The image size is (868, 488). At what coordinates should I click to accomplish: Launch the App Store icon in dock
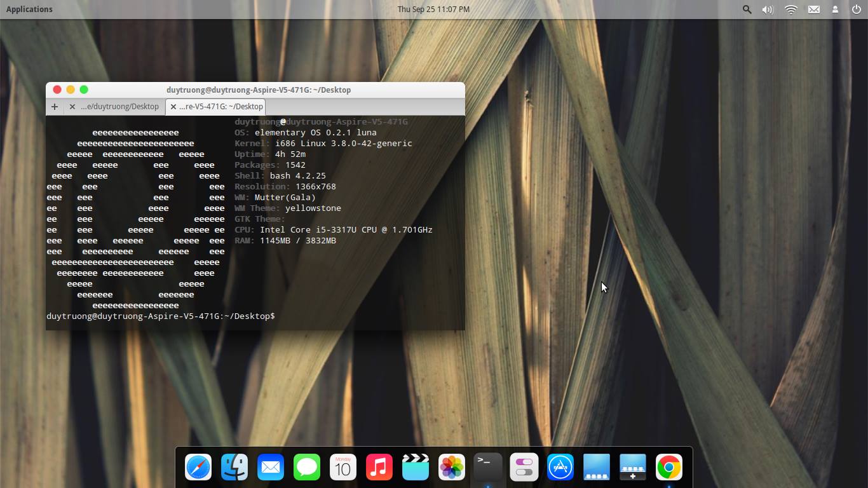560,467
